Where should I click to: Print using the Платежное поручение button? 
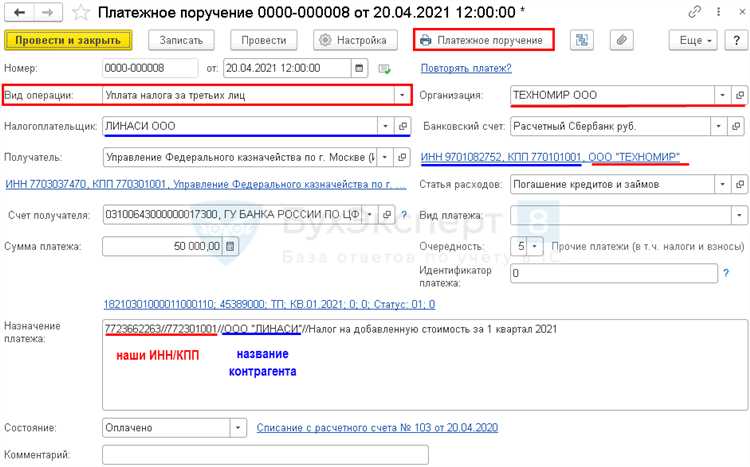tap(483, 40)
